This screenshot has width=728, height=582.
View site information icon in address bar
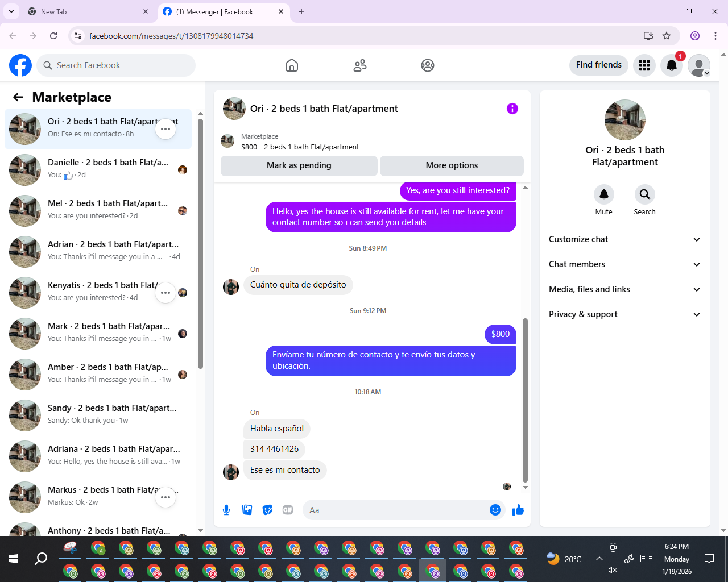point(78,36)
